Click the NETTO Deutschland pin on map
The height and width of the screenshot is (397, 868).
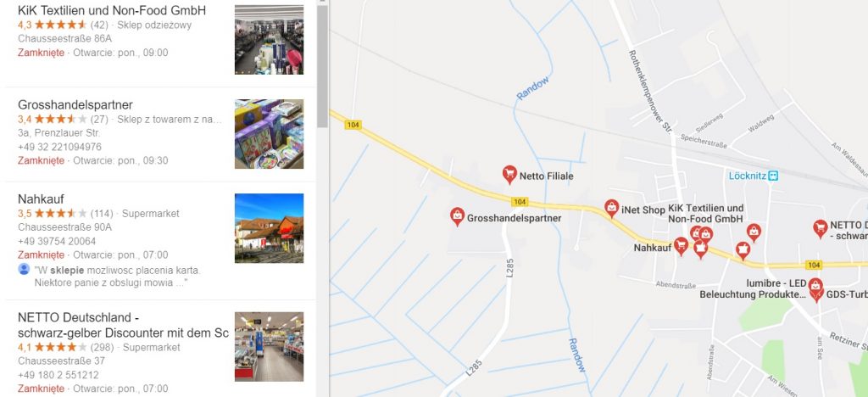click(821, 228)
